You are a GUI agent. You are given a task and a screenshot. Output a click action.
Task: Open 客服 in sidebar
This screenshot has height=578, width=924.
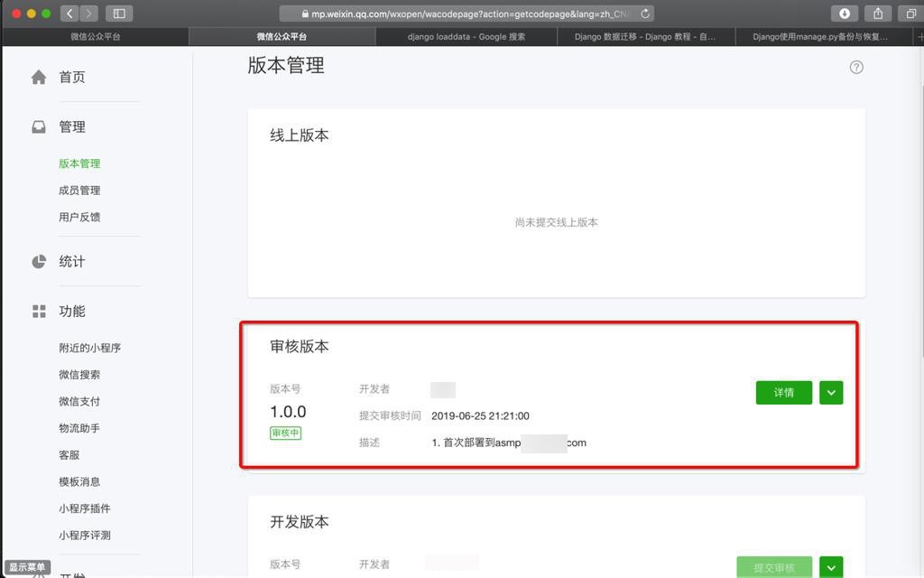69,455
